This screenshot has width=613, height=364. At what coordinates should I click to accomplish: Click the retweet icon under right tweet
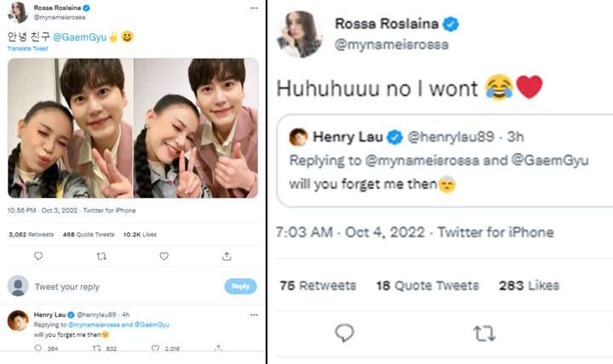(484, 333)
